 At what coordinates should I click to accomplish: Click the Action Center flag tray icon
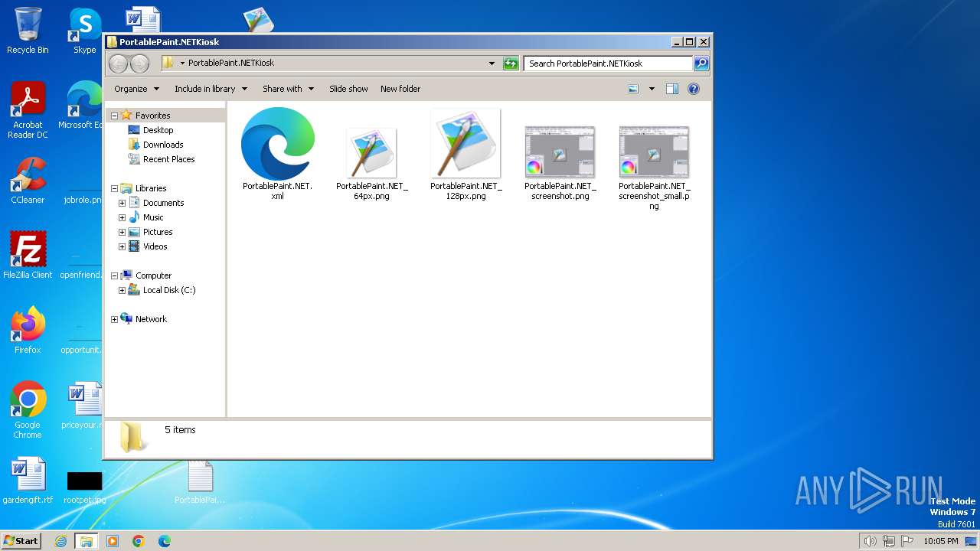point(907,541)
